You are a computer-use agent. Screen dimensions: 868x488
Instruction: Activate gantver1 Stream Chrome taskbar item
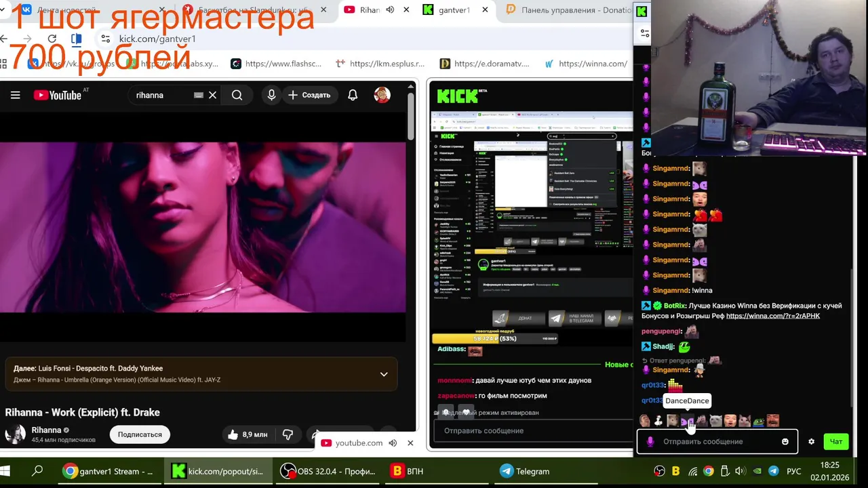(110, 471)
